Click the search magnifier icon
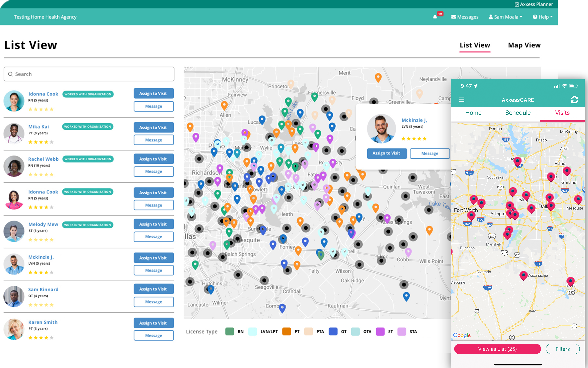The width and height of the screenshot is (588, 368). pyautogui.click(x=10, y=74)
